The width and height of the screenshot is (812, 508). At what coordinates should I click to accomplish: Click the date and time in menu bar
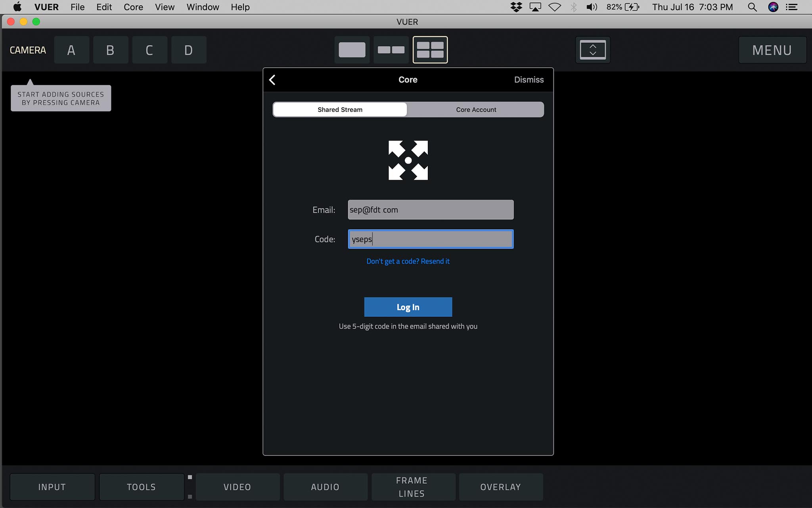click(x=692, y=7)
